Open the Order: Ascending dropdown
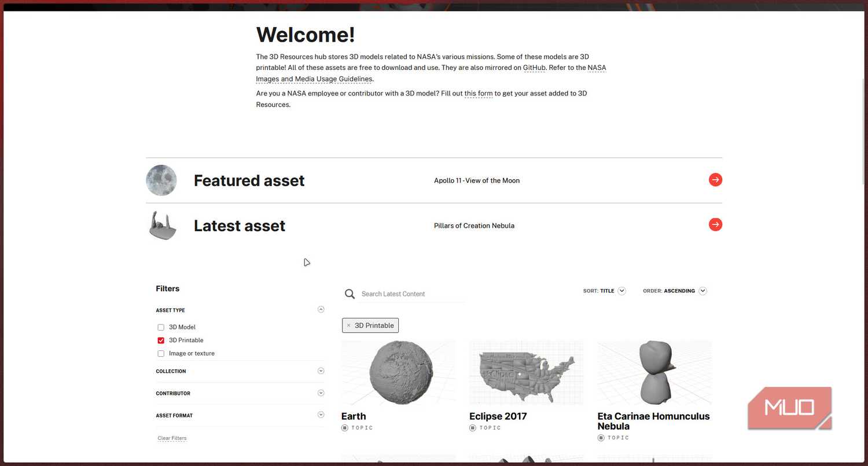868x466 pixels. pyautogui.click(x=675, y=291)
